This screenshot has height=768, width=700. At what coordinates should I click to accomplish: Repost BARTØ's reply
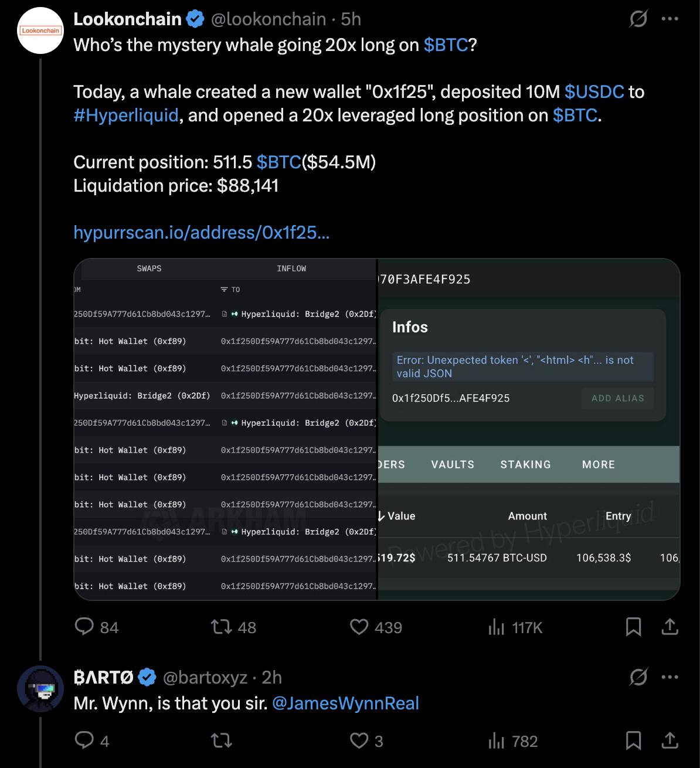(222, 741)
